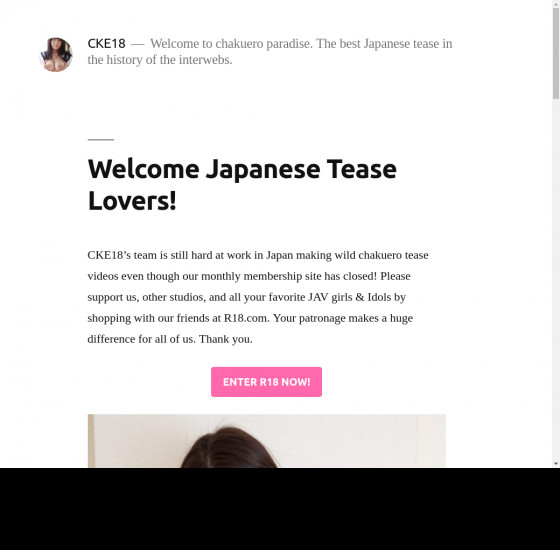Click the scrollbar down arrow

click(556, 464)
